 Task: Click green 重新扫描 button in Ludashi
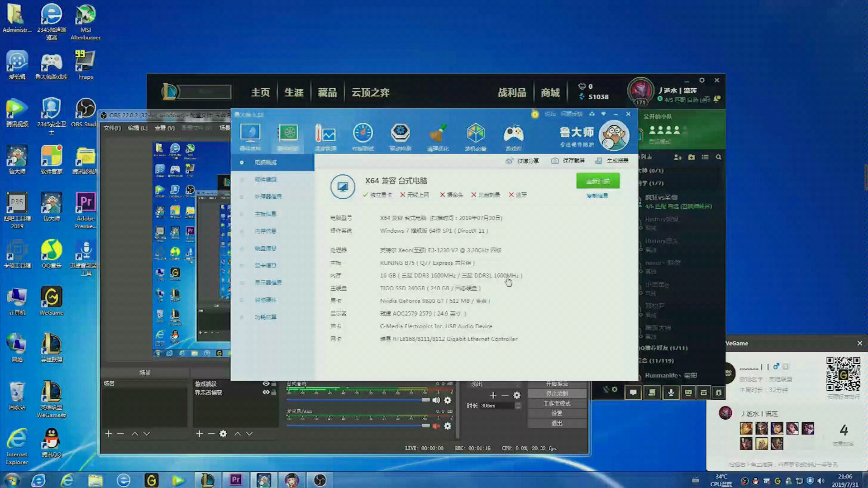click(598, 181)
